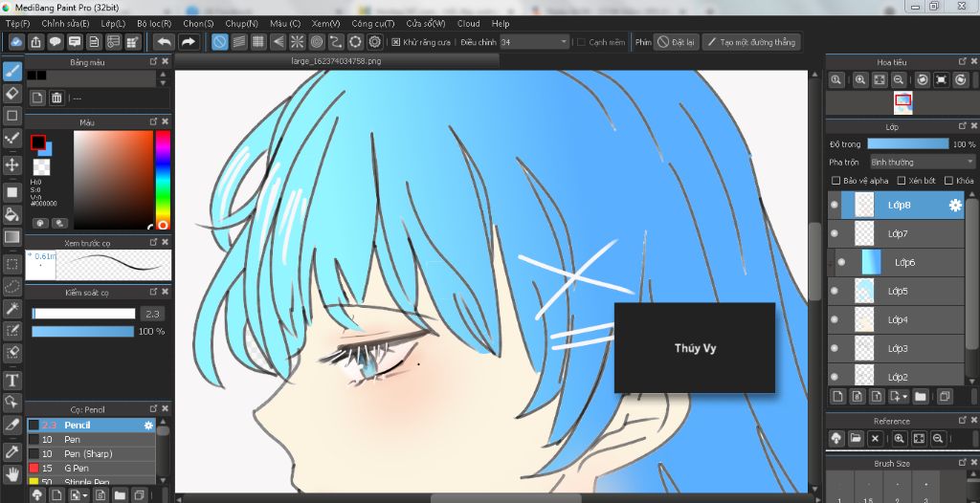
Task: Select layer Lớp3 in layer list
Action: (896, 349)
